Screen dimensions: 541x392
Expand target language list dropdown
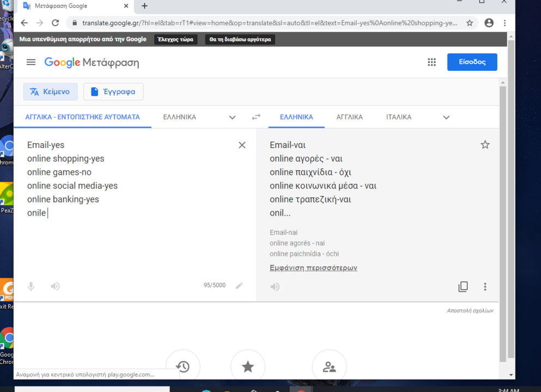[x=446, y=118]
